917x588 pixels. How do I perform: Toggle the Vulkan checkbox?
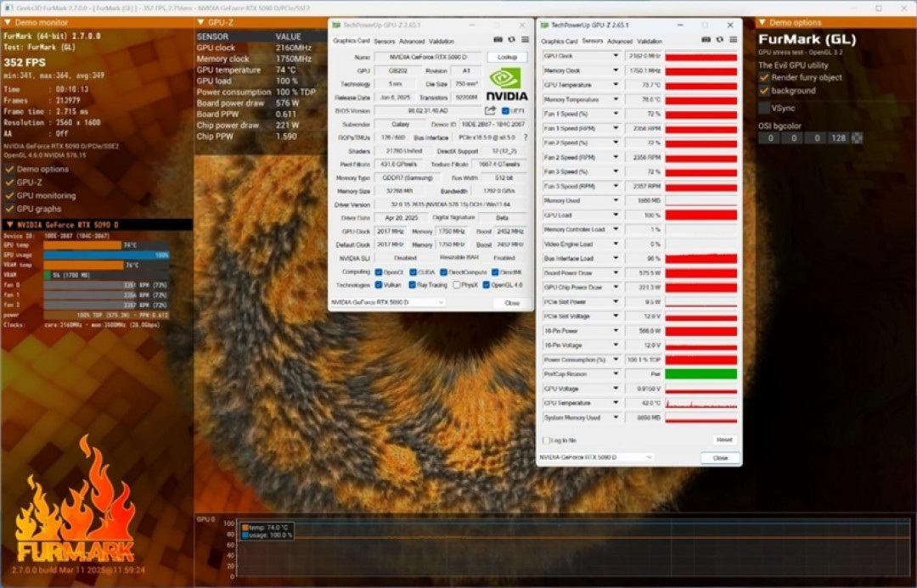[379, 285]
